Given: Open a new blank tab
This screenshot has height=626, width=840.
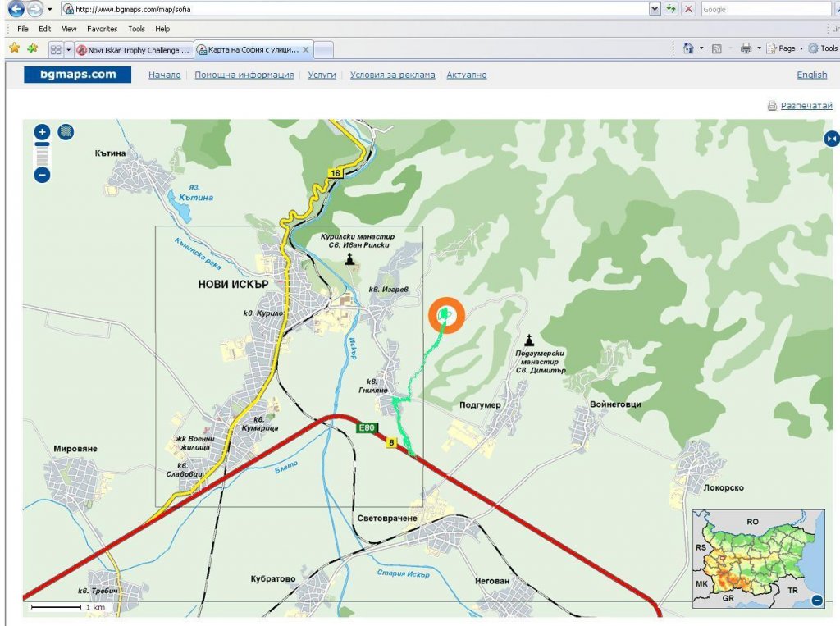Looking at the screenshot, I should point(323,50).
